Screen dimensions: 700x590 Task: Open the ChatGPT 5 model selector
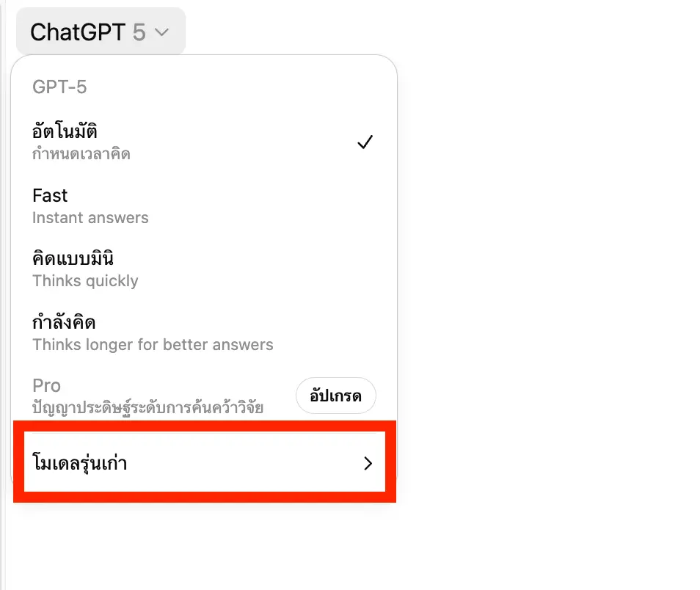point(101,32)
